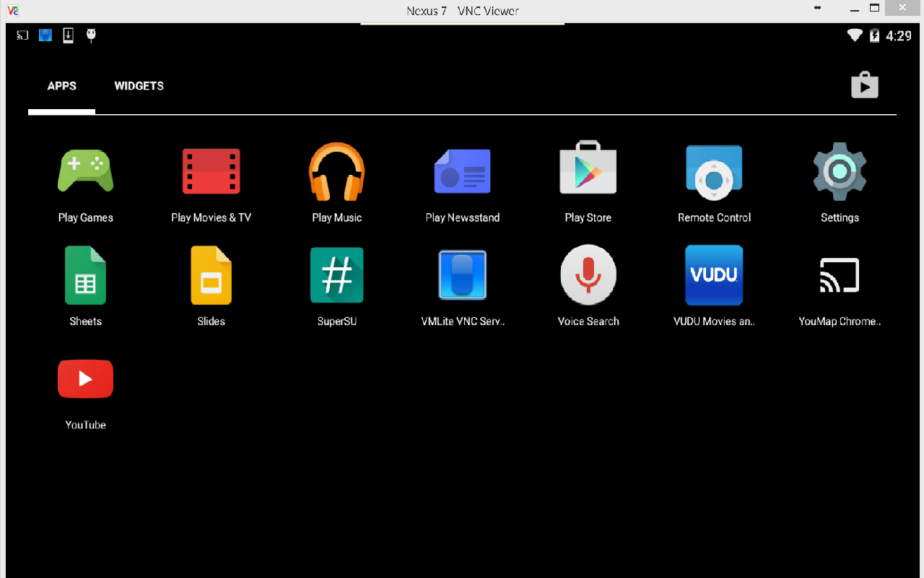The height and width of the screenshot is (578, 924).
Task: Launch the YouMap Chromecast app
Action: pos(839,275)
